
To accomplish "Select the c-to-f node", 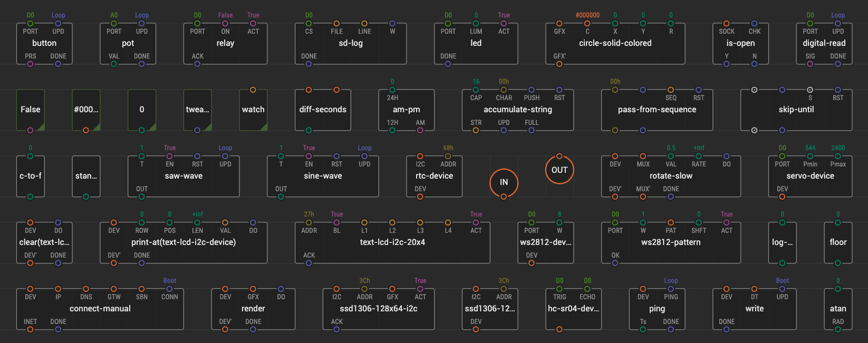I will (x=30, y=176).
